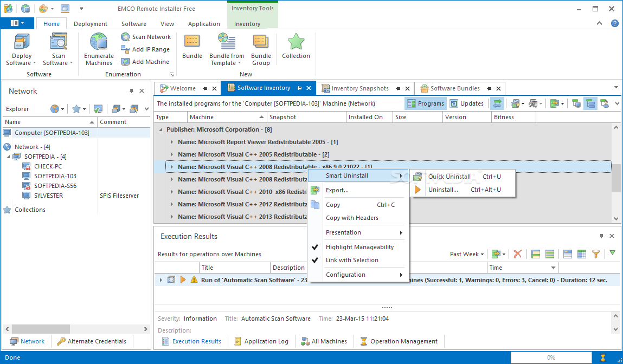
Task: Click the hourglass icon in status bar
Action: tap(603, 357)
